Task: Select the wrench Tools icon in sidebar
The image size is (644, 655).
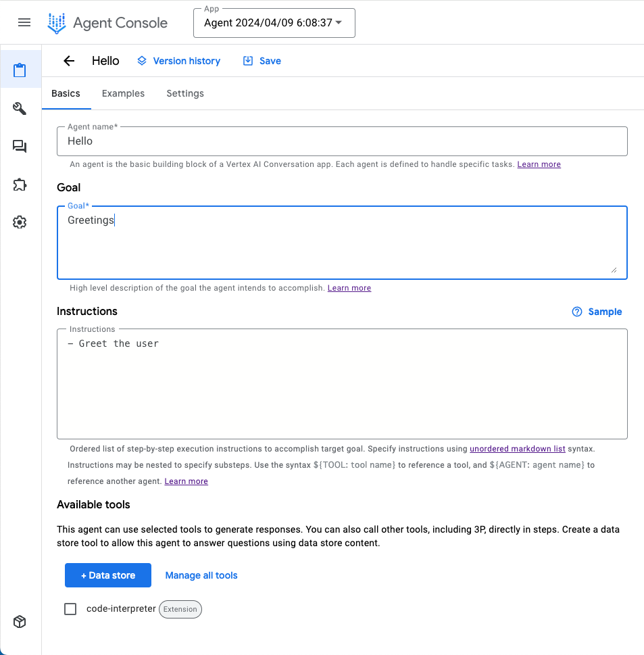Action: (x=20, y=108)
